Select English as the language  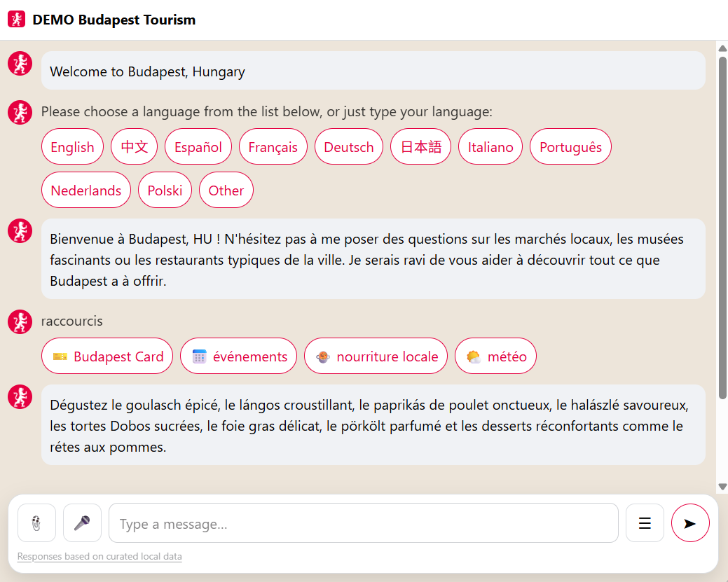pos(72,147)
